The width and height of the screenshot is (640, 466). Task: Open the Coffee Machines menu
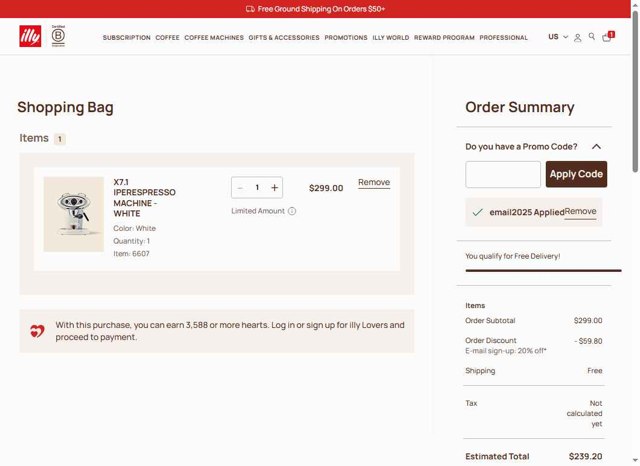point(214,38)
